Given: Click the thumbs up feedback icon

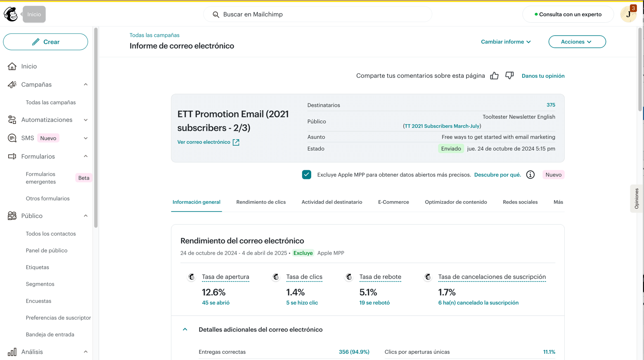Looking at the screenshot, I should (494, 76).
